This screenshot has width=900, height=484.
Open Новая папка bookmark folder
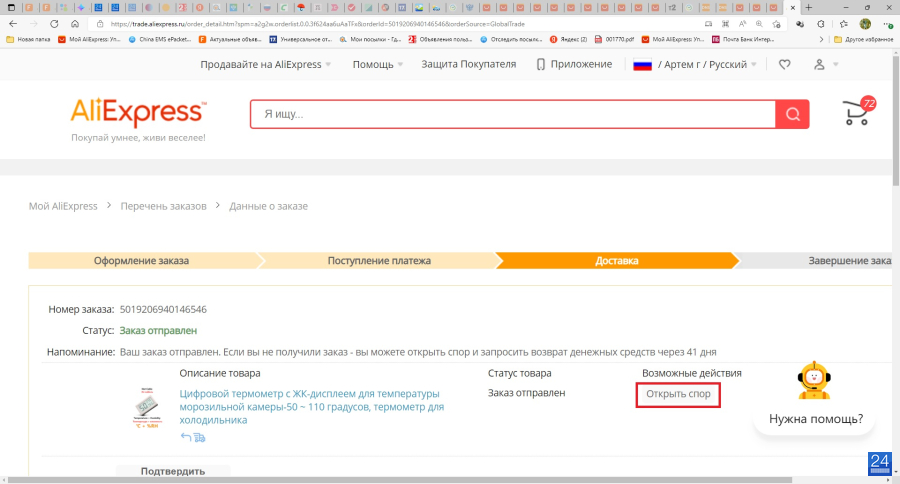pos(29,39)
